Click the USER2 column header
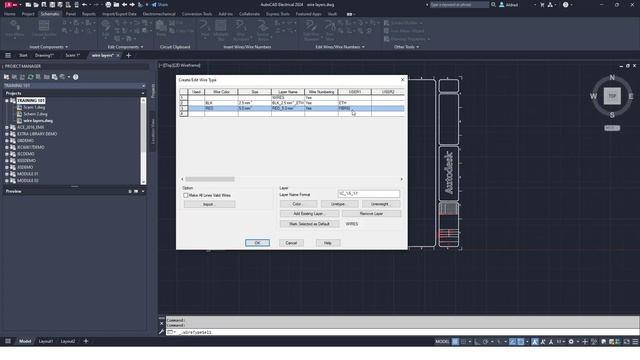This screenshot has width=640, height=360. (x=388, y=92)
